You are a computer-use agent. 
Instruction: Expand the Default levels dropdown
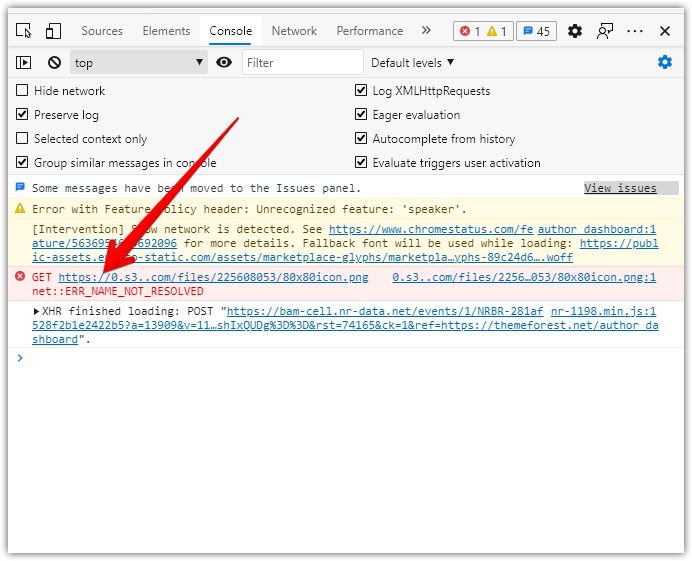point(412,62)
